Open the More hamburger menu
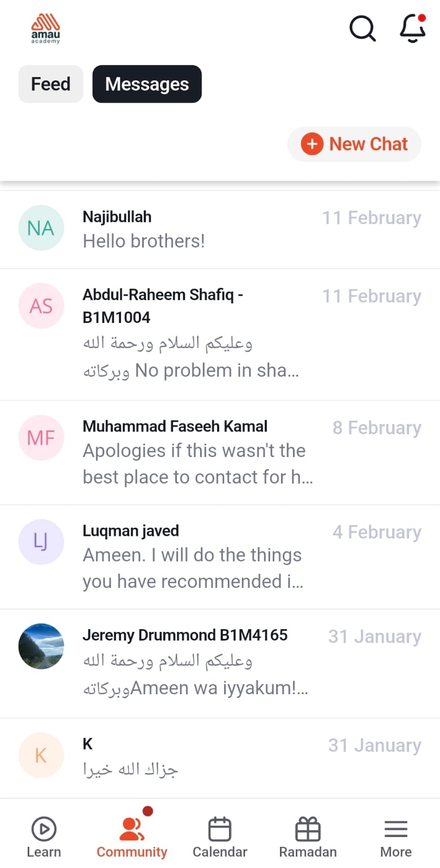Screen dimensions: 440x868 (x=396, y=829)
